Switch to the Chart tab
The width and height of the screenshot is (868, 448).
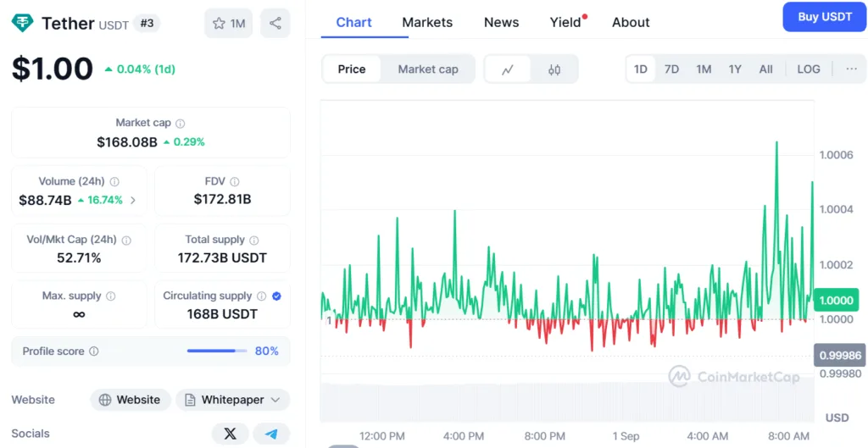(x=353, y=22)
